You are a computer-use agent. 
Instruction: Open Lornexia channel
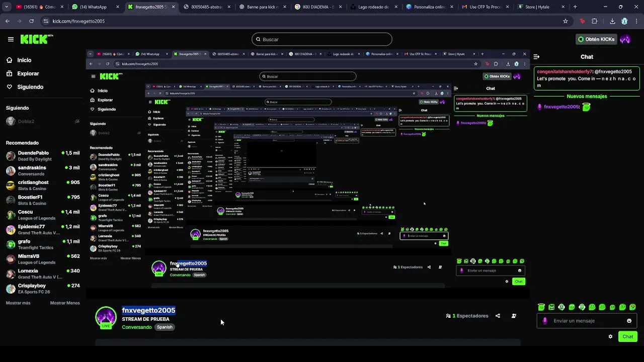coord(42,274)
